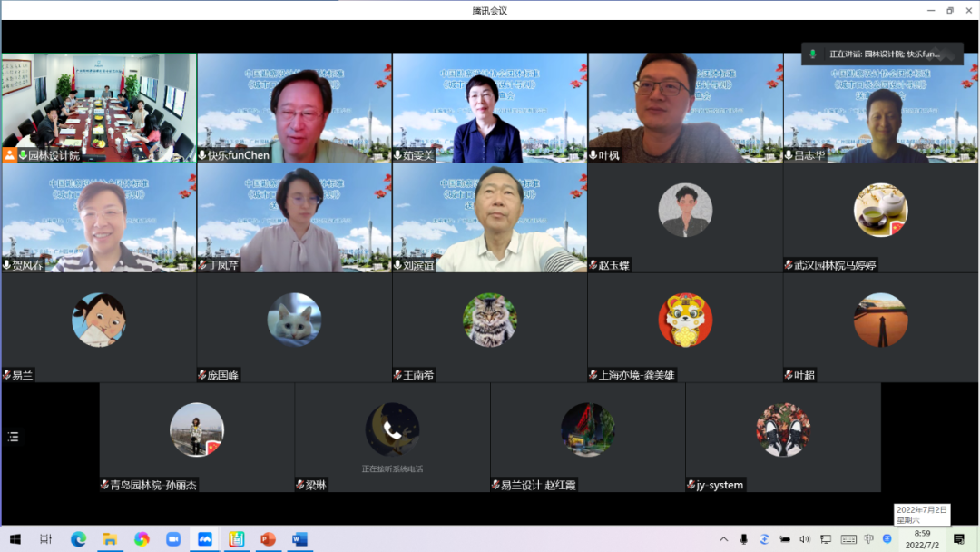
Task: Select the 叶枫 video tile
Action: click(x=686, y=107)
